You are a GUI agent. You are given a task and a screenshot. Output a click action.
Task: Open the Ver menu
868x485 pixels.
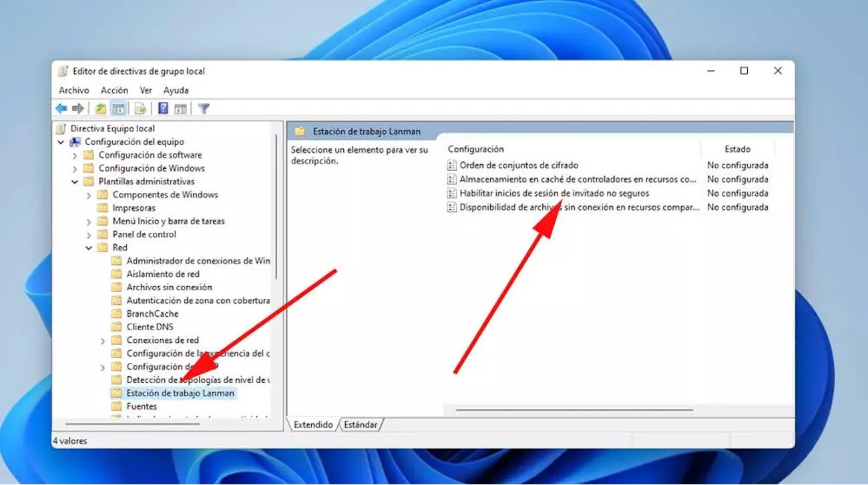tap(146, 90)
